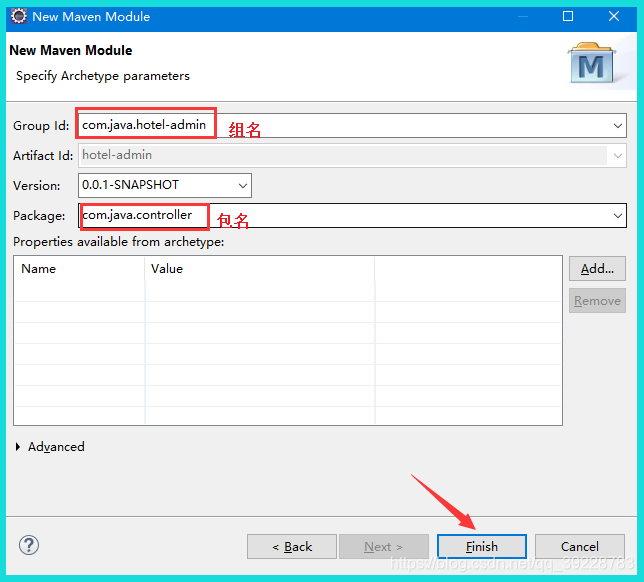This screenshot has width=644, height=582.
Task: Maximize the New Maven Module window
Action: pyautogui.click(x=568, y=16)
